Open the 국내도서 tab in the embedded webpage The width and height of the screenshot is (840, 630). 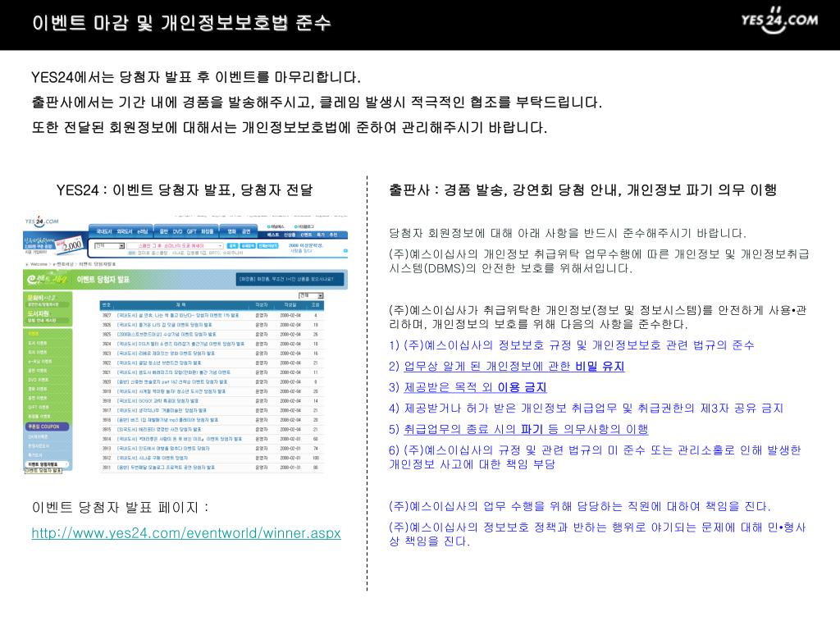pyautogui.click(x=103, y=232)
